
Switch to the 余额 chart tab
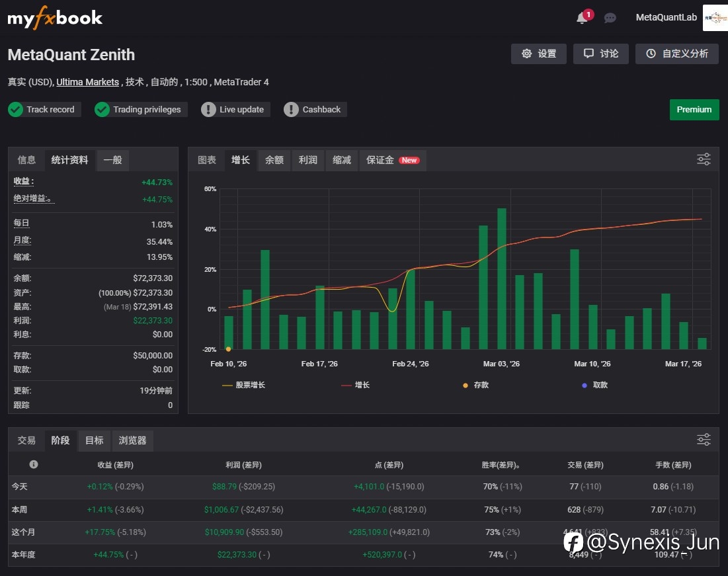pyautogui.click(x=274, y=160)
